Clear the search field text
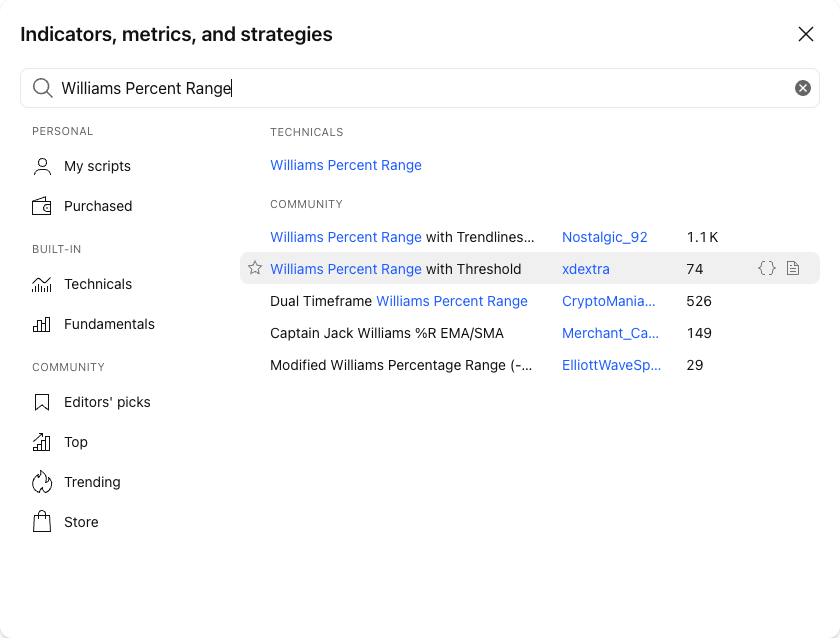This screenshot has width=840, height=638. [802, 88]
